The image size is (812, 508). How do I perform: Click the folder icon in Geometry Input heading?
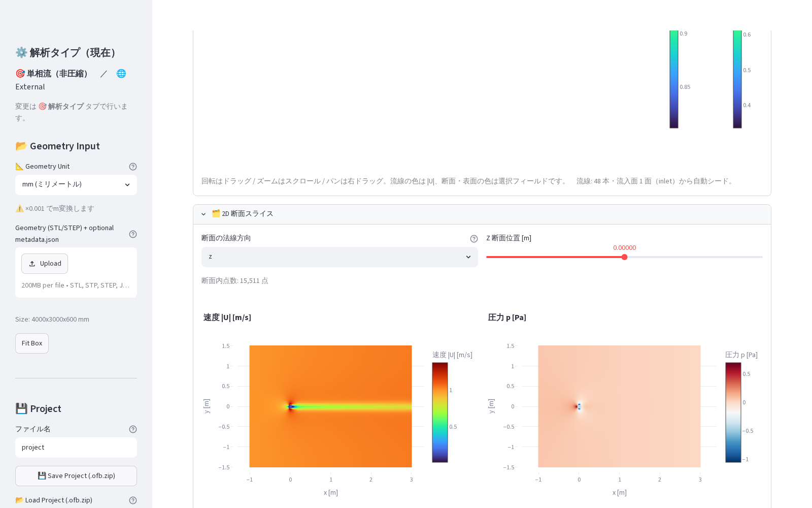[21, 146]
